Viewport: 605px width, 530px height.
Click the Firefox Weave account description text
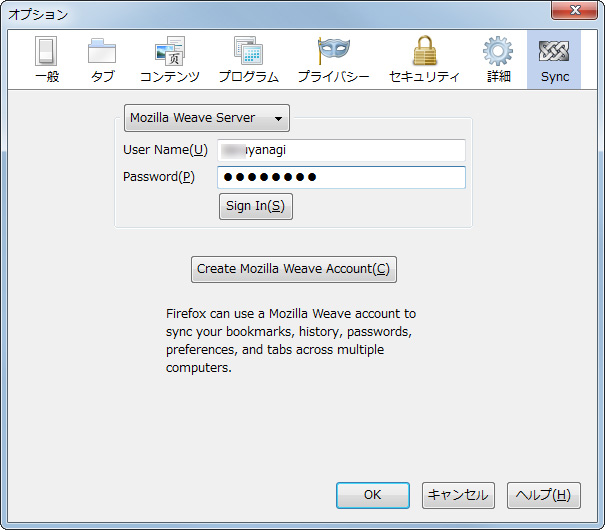(x=291, y=341)
